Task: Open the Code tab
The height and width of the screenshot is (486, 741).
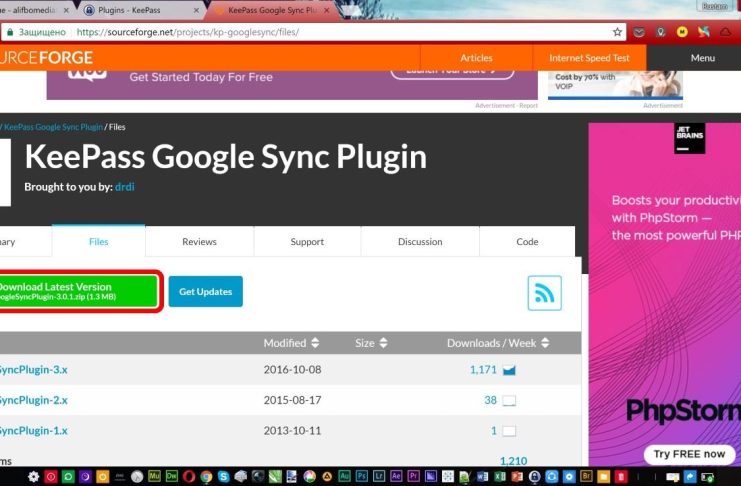Action: pyautogui.click(x=527, y=242)
